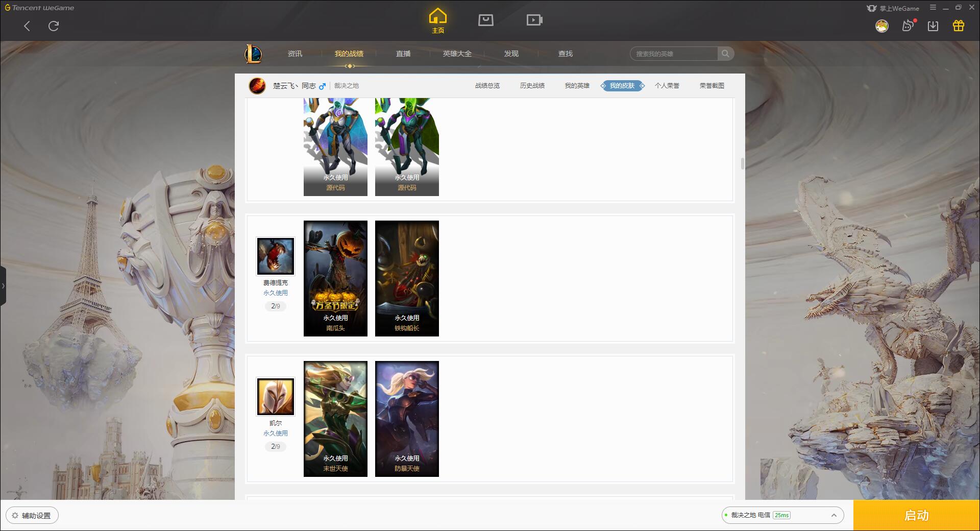The image size is (980, 531).
Task: Click 永久使用 link under 费德提克
Action: click(276, 293)
